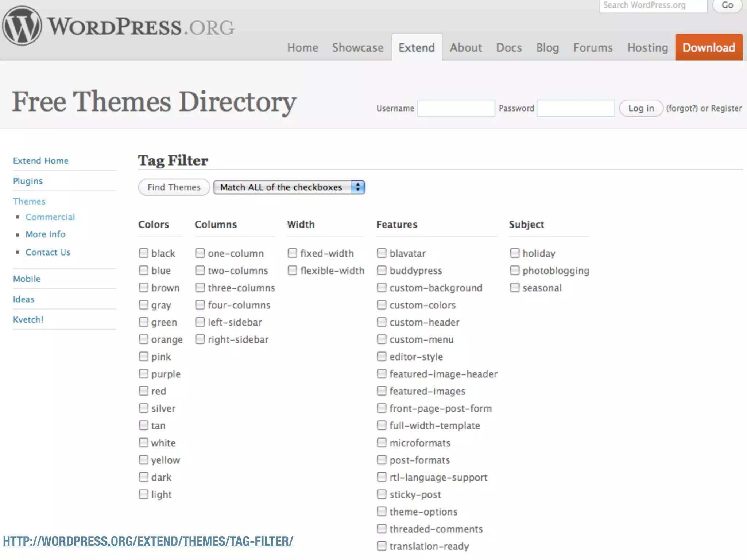Select the sticky-post checkbox
Viewport: 747px width, 560px height.
tap(382, 494)
